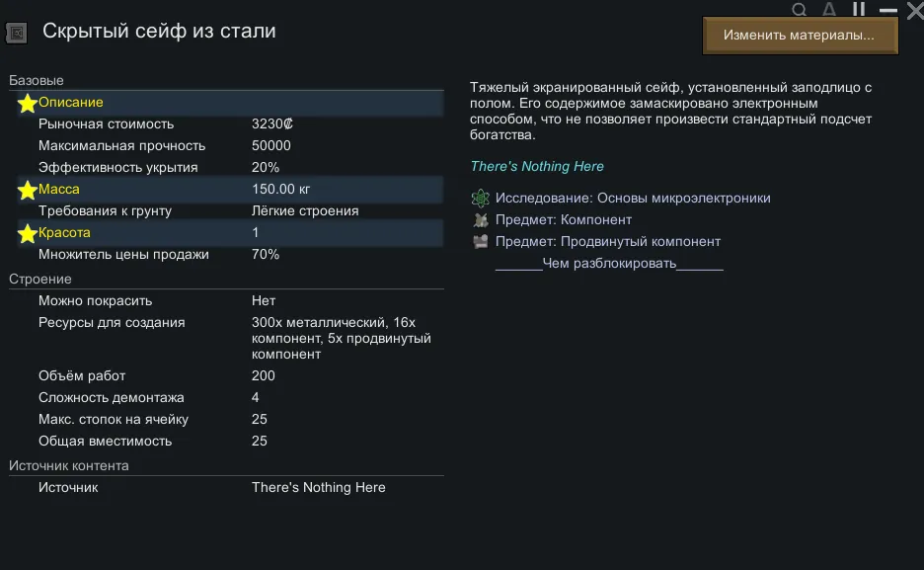Open the Предмет: Продвинутый компонент link
This screenshot has height=570, width=924.
pyautogui.click(x=608, y=241)
